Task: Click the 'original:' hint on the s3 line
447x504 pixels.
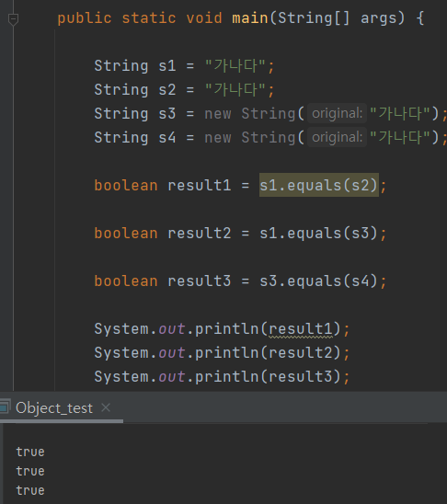Action: click(337, 113)
